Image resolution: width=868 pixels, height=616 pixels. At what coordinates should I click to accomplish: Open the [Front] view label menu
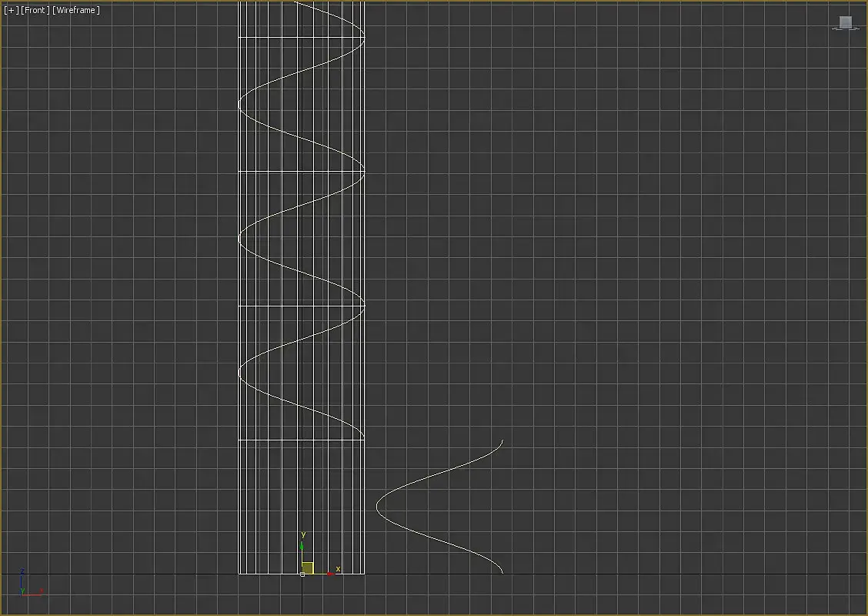tap(35, 10)
